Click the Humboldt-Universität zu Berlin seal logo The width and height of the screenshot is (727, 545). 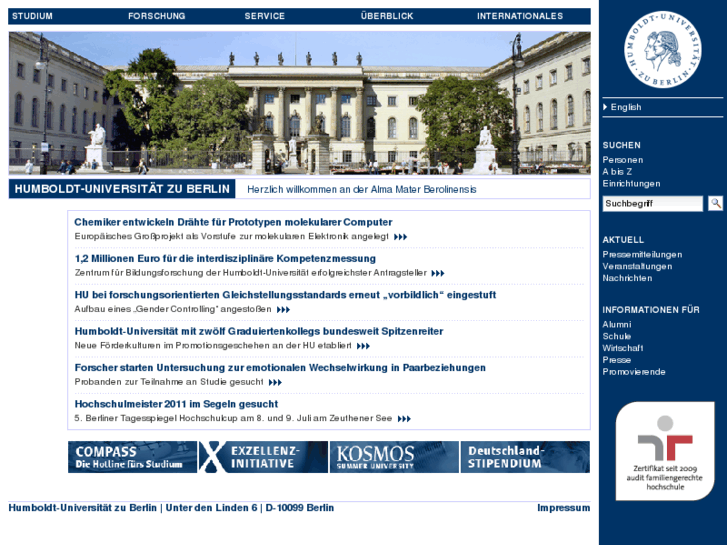(x=662, y=50)
